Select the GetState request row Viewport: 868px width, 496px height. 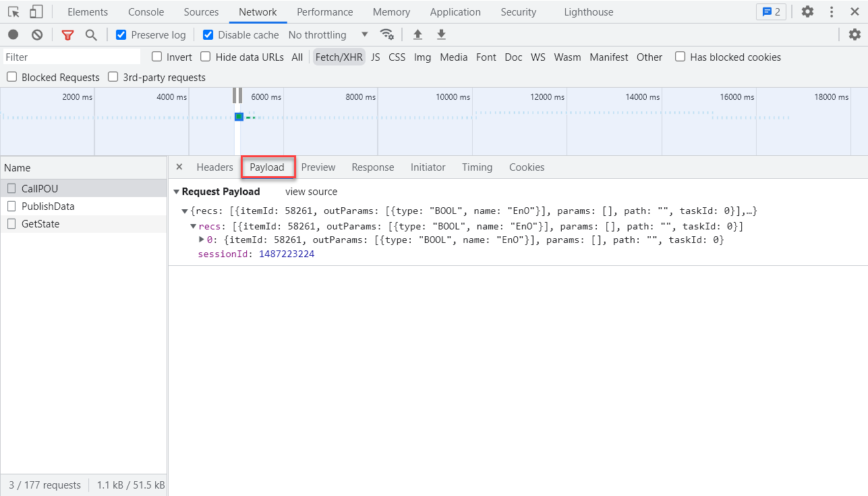[x=84, y=224]
